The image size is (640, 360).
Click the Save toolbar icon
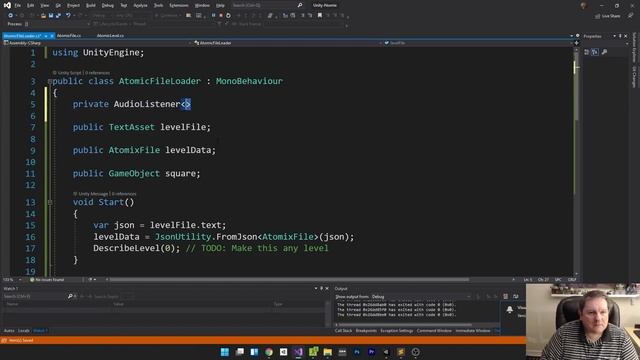point(51,16)
